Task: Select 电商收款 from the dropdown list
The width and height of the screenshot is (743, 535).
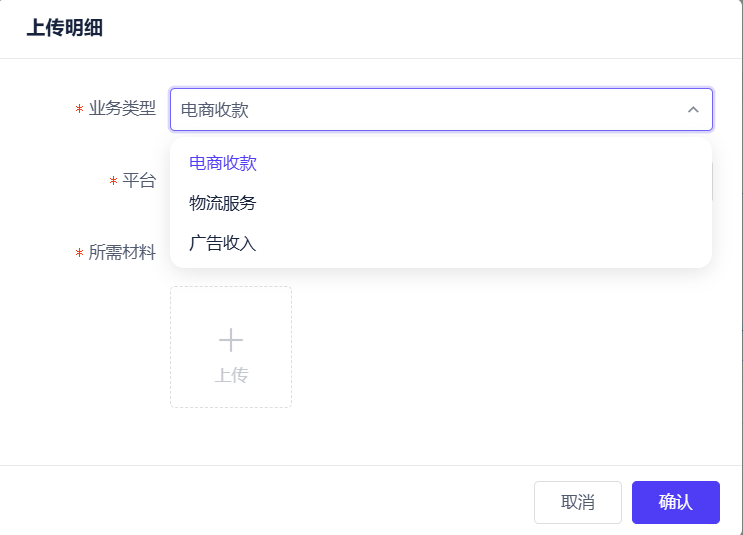Action: click(223, 162)
